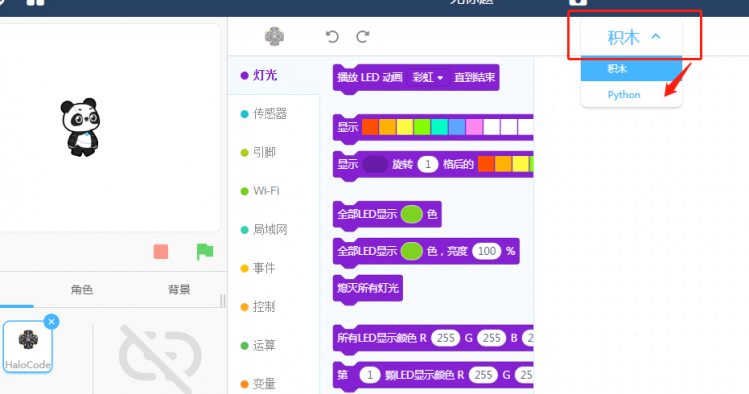
Task: Click R value 255 in 所有LED显示颜色 block
Action: (x=446, y=338)
